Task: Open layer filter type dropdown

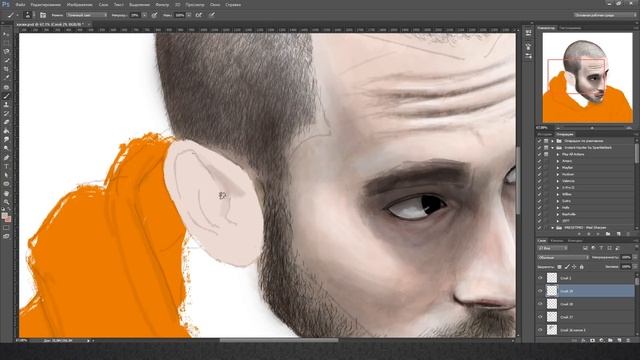Action: pos(553,248)
